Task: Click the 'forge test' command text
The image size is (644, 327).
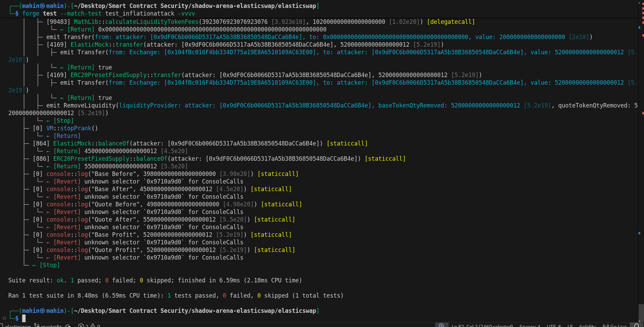Action: coord(39,13)
